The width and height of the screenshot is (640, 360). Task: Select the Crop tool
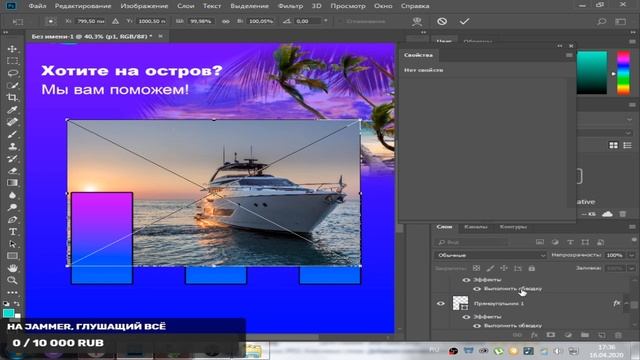[12, 98]
